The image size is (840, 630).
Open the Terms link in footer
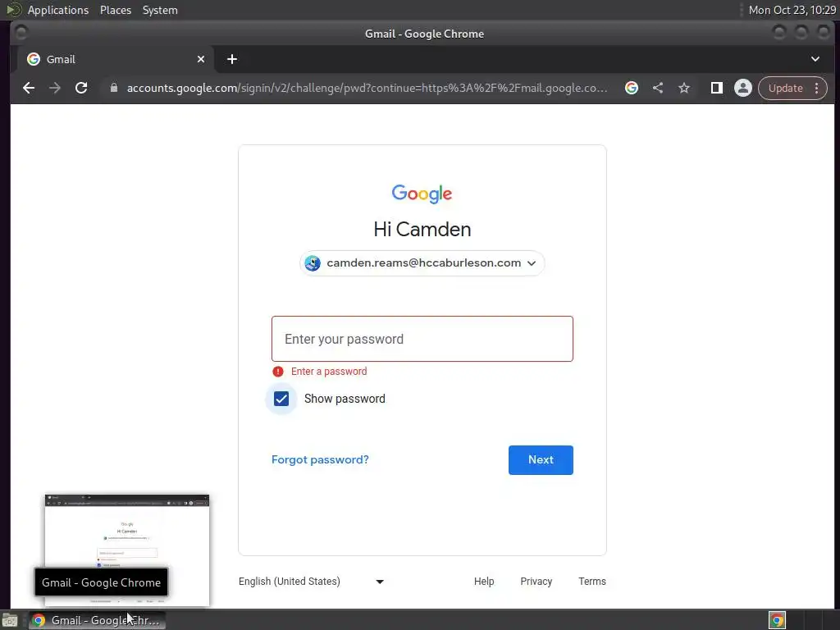point(592,582)
